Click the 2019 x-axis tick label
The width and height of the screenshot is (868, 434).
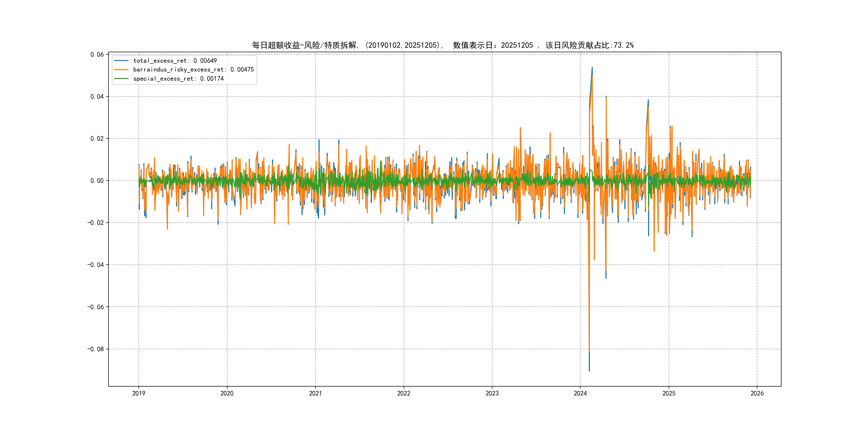coord(139,393)
